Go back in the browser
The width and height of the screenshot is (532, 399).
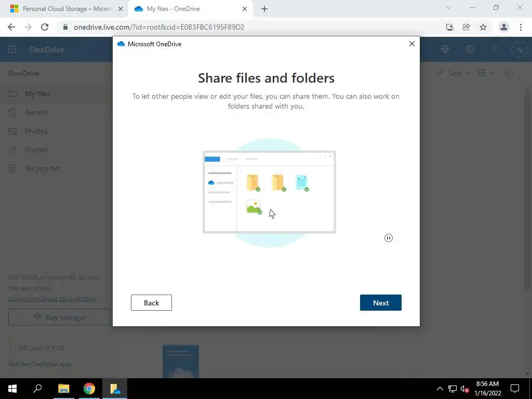[x=11, y=27]
